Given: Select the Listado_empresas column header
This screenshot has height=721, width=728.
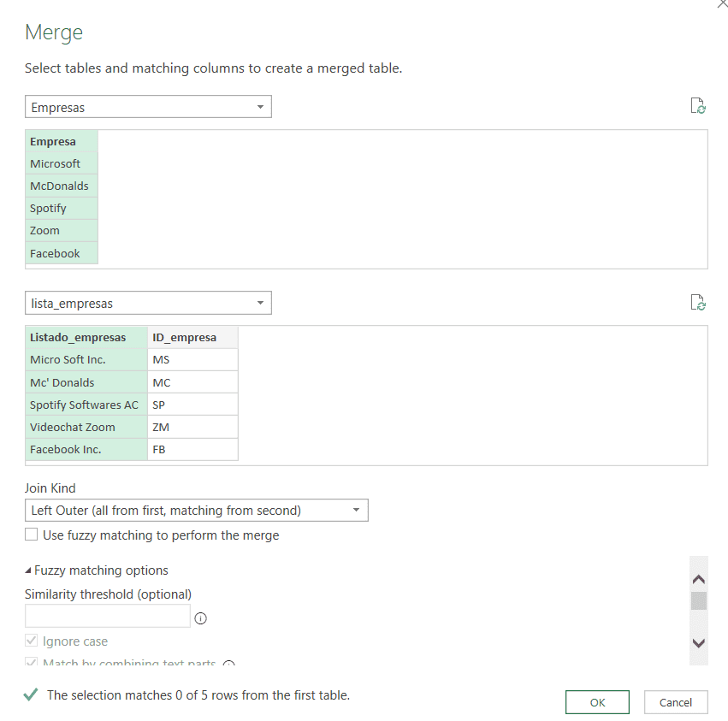Looking at the screenshot, I should pyautogui.click(x=86, y=338).
